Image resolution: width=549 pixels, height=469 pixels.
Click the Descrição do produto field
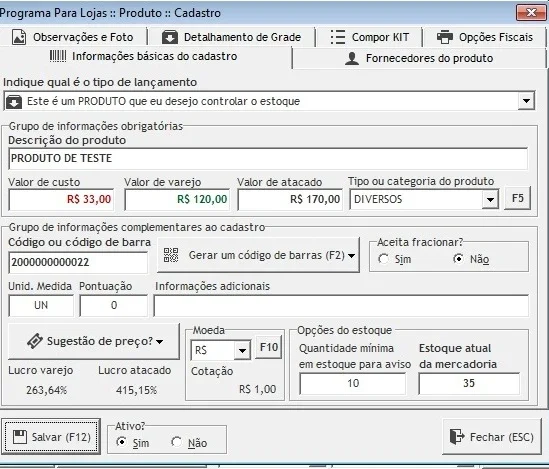(x=268, y=158)
